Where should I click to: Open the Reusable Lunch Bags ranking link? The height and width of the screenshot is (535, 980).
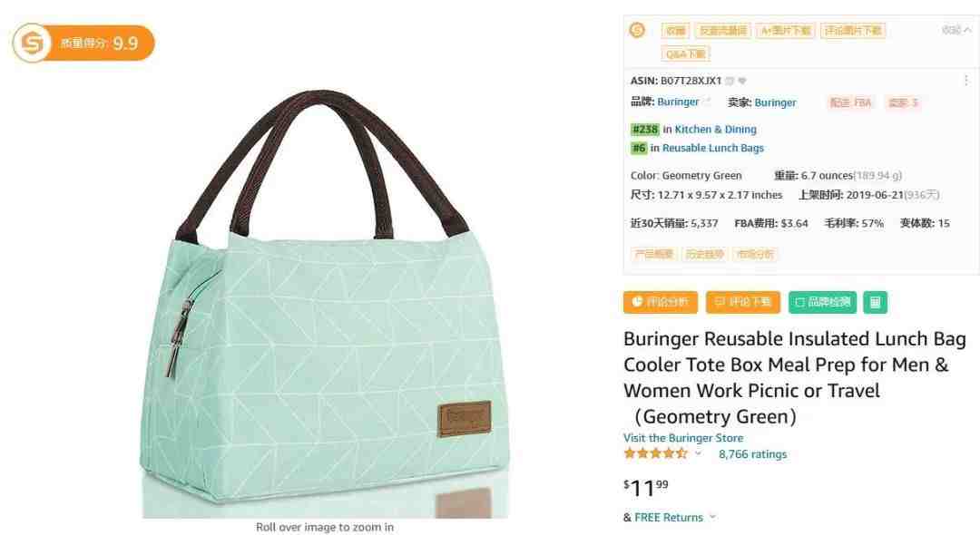click(713, 148)
